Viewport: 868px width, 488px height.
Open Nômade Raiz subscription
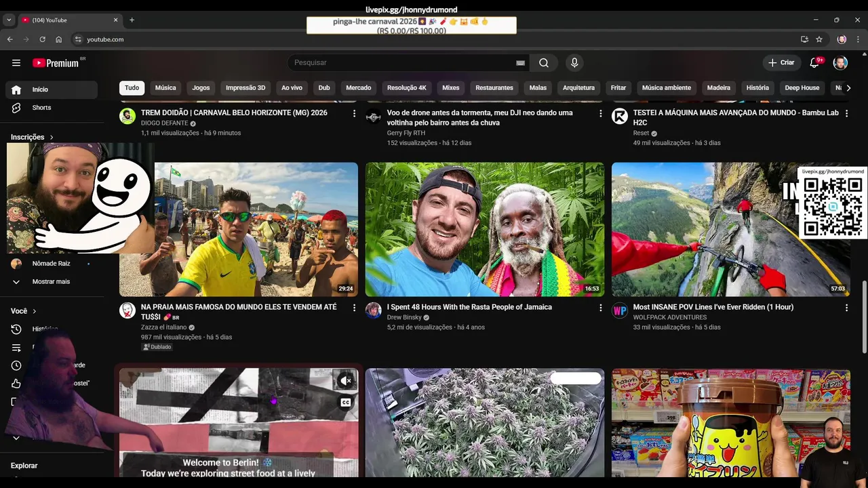(52, 264)
